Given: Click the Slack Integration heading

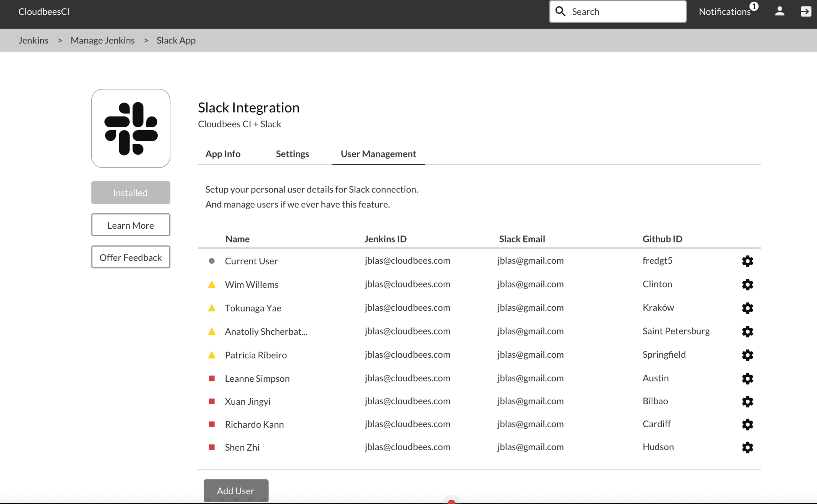Looking at the screenshot, I should [249, 108].
